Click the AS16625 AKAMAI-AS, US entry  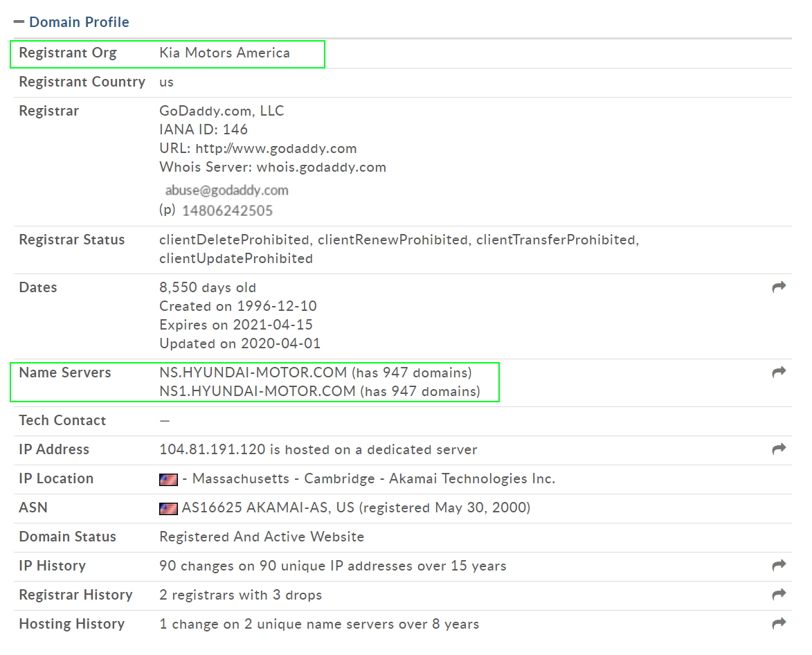point(268,508)
